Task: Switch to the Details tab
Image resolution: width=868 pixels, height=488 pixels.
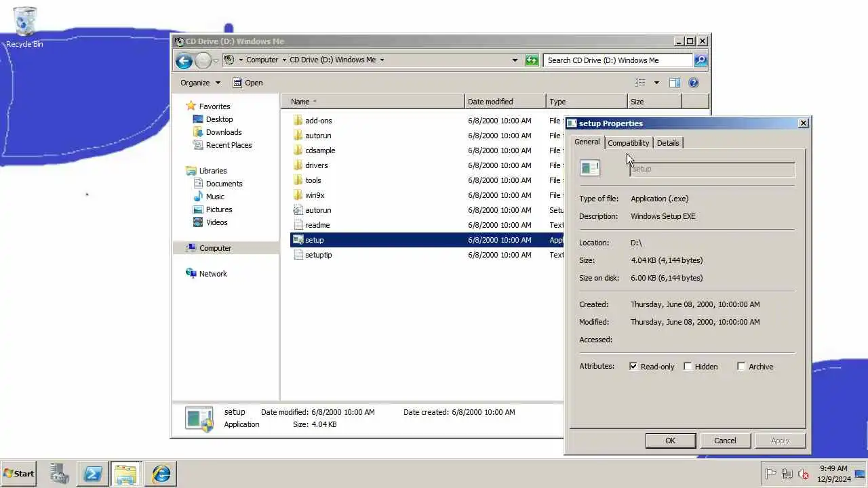Action: pos(668,143)
